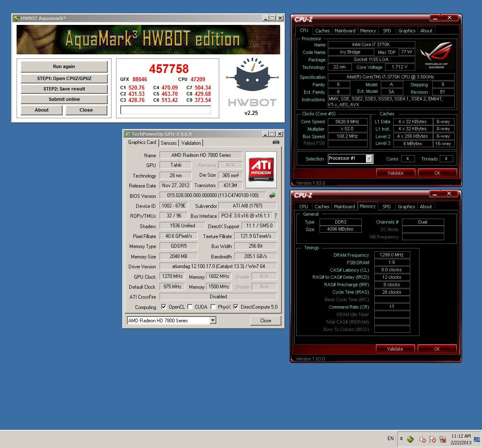Click OK in top CPU-Z window
Screen dimensions: 482x448
pos(437,173)
